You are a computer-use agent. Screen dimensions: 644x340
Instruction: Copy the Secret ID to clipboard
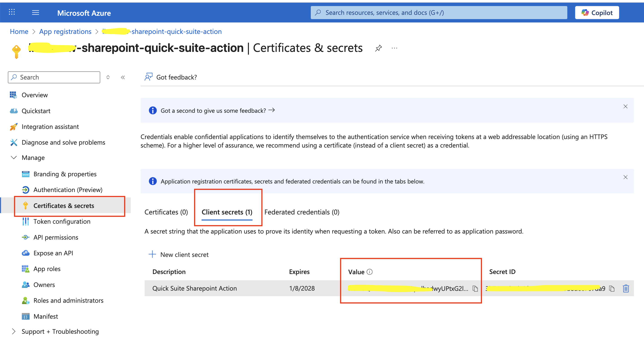click(x=612, y=288)
